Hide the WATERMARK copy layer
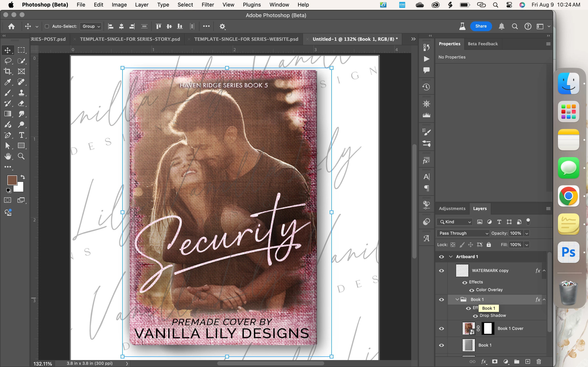The height and width of the screenshot is (367, 588). (441, 270)
